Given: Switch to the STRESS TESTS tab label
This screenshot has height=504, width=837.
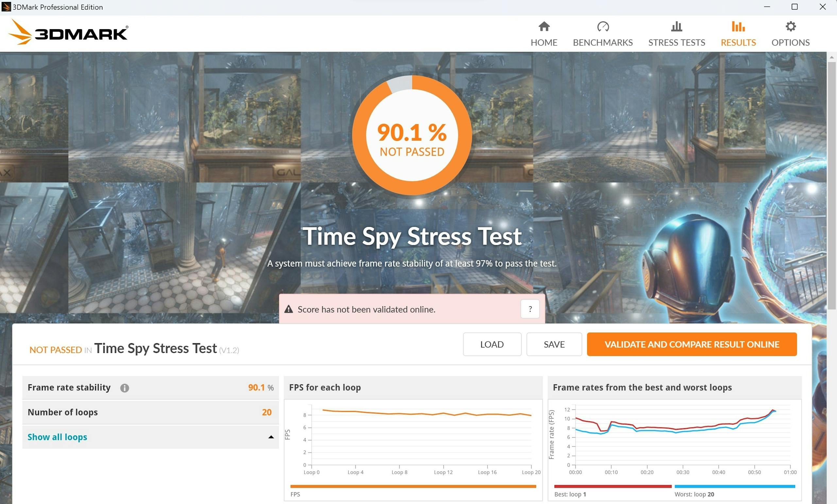Looking at the screenshot, I should 676,42.
